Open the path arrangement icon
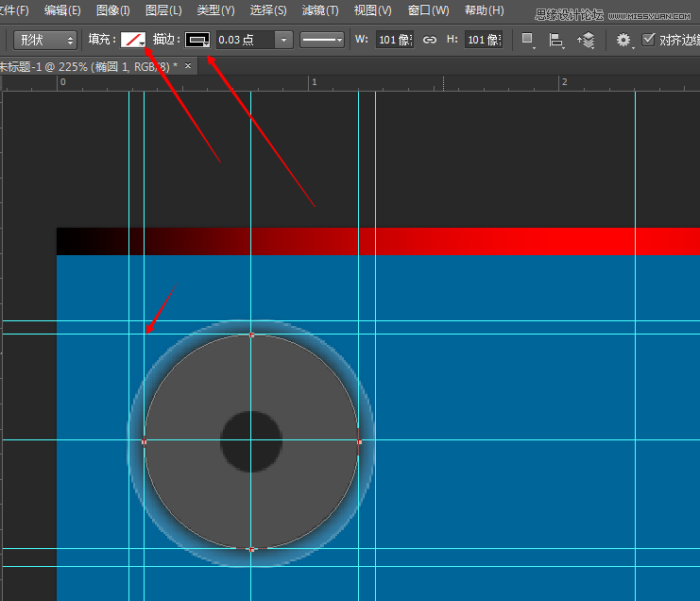The height and width of the screenshot is (601, 700). 586,41
